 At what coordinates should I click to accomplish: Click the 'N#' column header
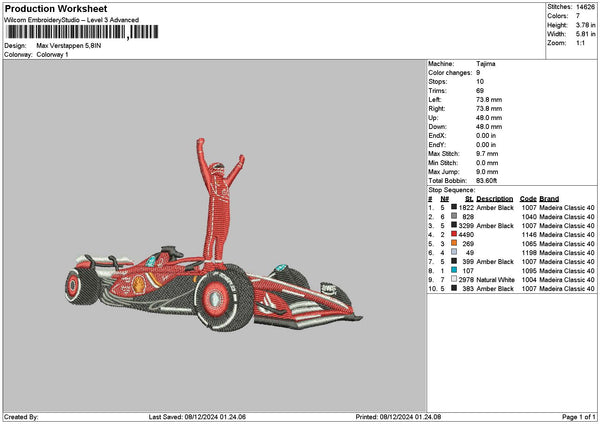[444, 199]
